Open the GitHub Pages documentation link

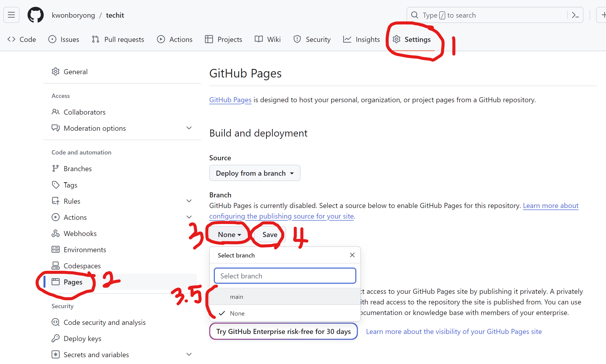230,100
